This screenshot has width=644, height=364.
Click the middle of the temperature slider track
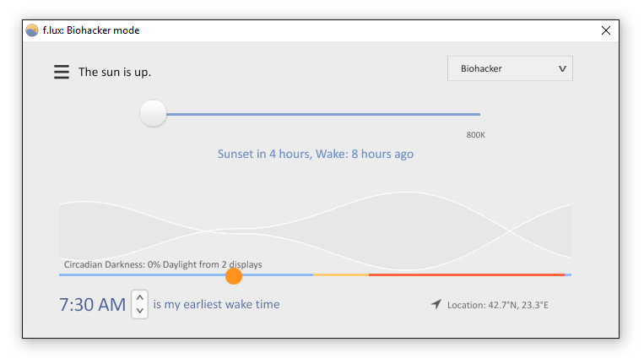[322, 114]
